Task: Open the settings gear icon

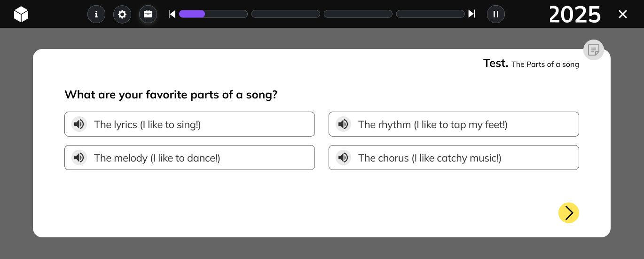Action: [x=122, y=14]
